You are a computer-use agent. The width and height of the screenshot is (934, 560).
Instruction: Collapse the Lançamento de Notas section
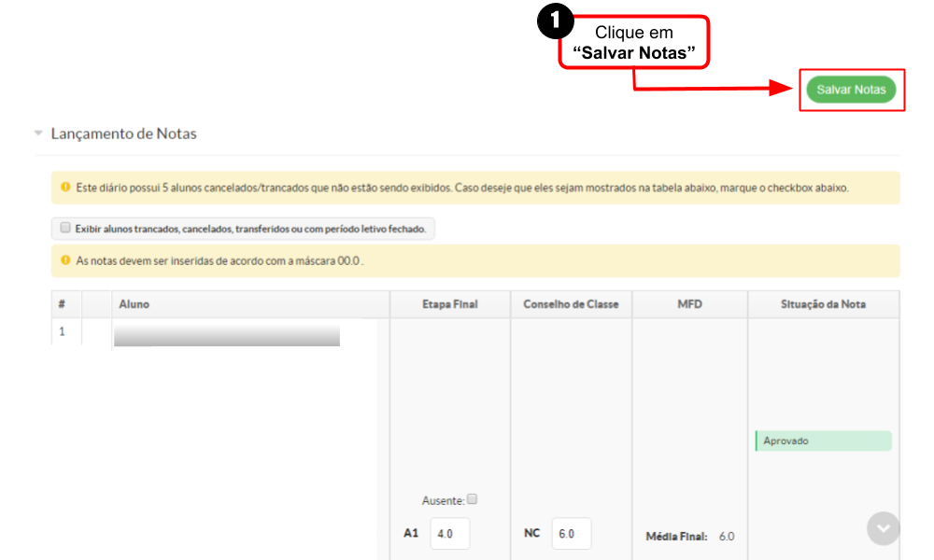tap(38, 133)
